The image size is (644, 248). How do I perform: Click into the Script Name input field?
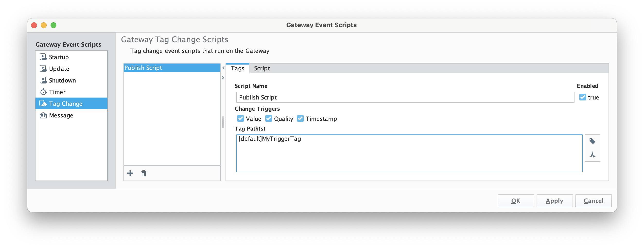(405, 97)
